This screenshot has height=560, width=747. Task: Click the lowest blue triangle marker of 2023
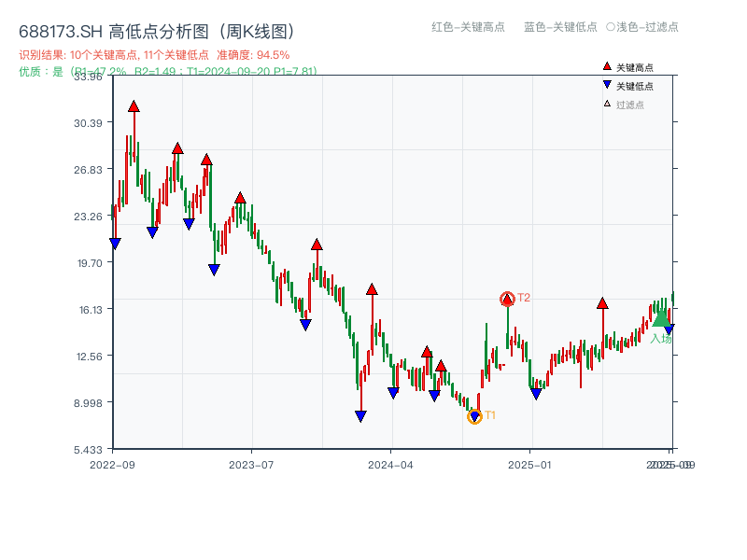(x=360, y=413)
